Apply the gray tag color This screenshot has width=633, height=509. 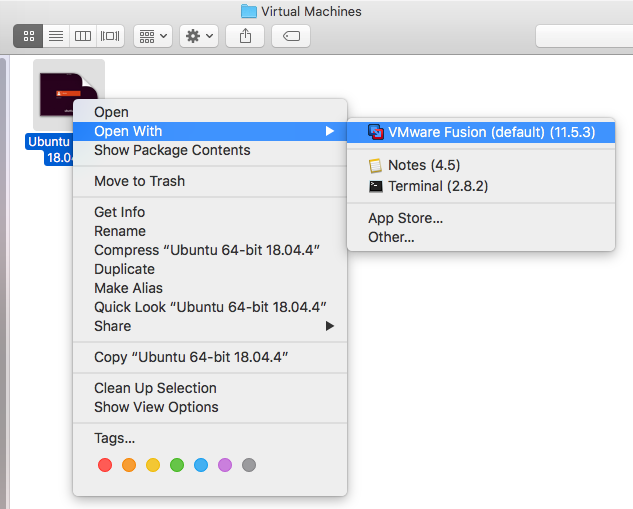click(x=249, y=465)
